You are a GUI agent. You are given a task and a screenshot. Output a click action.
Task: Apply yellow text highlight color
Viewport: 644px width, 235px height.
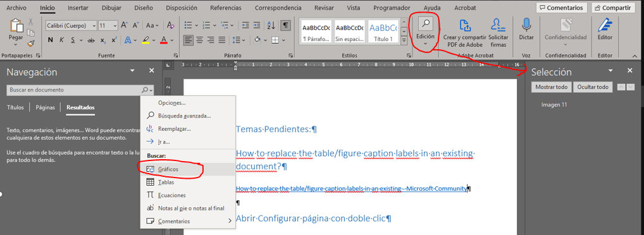146,40
